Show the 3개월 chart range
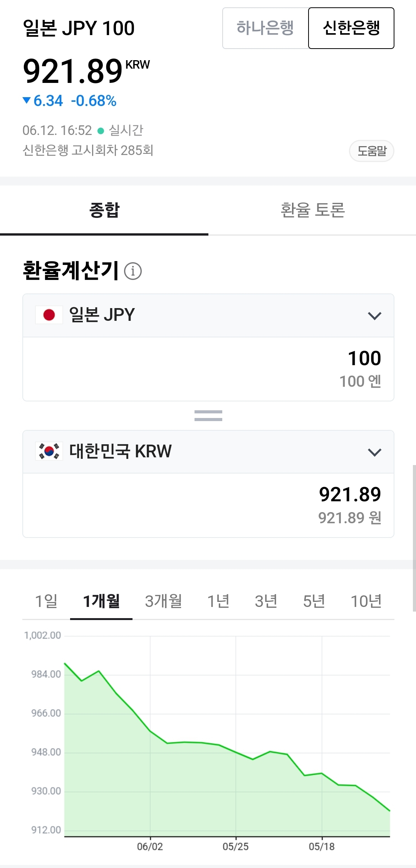This screenshot has width=416, height=868. 163,601
